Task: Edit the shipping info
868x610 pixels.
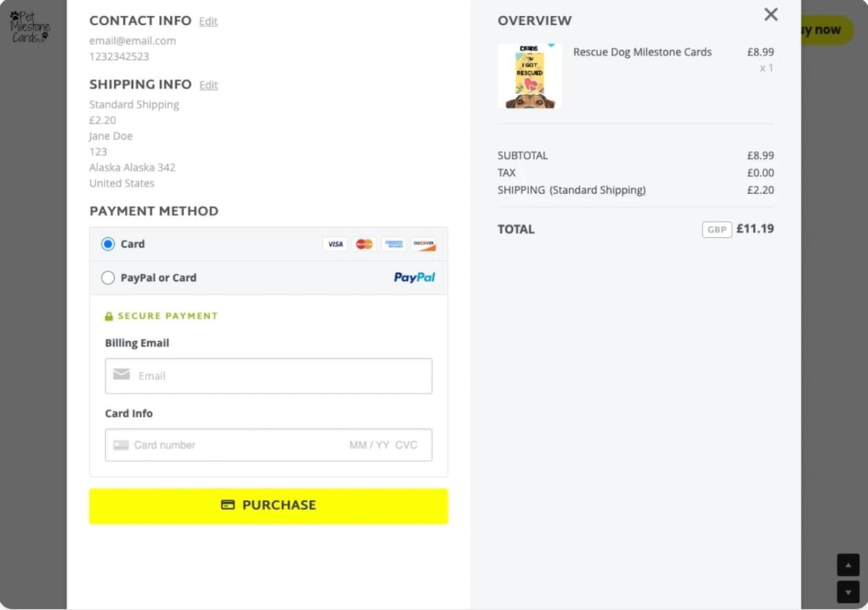Action: click(208, 85)
